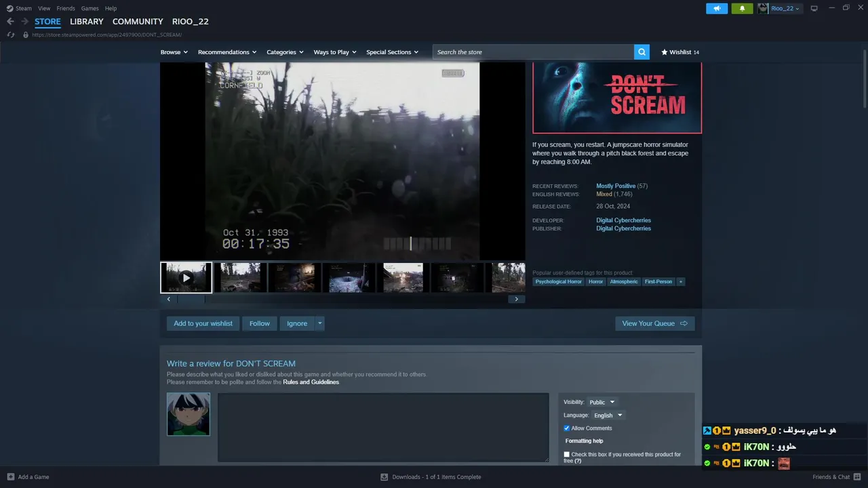Open the Downloads icon in the bottom bar
868x488 pixels.
(384, 476)
